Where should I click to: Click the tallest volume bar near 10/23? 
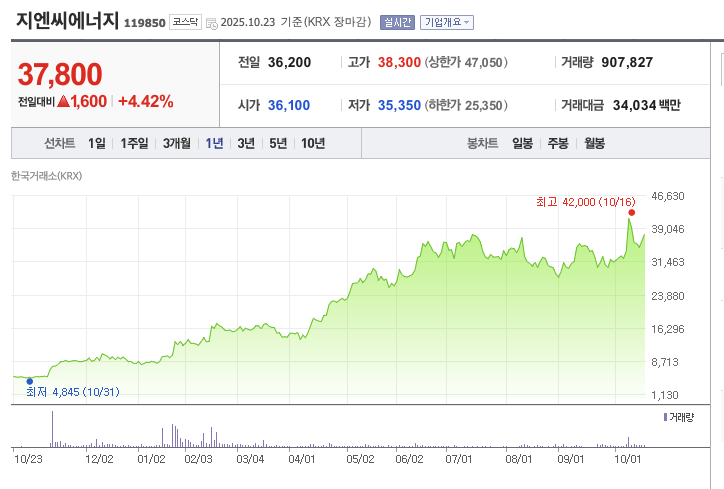pyautogui.click(x=52, y=430)
